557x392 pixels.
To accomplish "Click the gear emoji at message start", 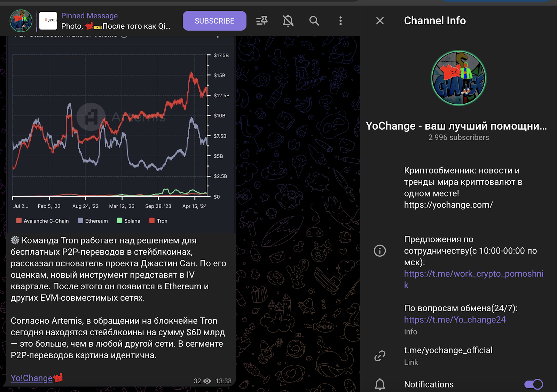I will coord(15,240).
